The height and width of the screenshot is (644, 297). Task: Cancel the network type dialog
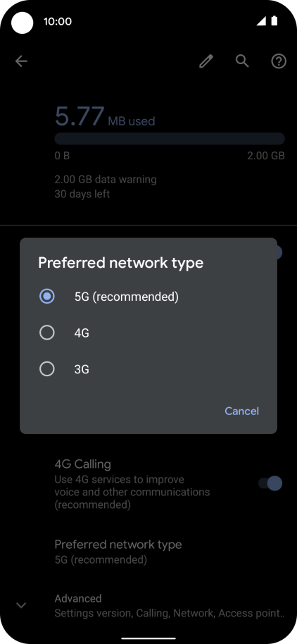(x=241, y=411)
